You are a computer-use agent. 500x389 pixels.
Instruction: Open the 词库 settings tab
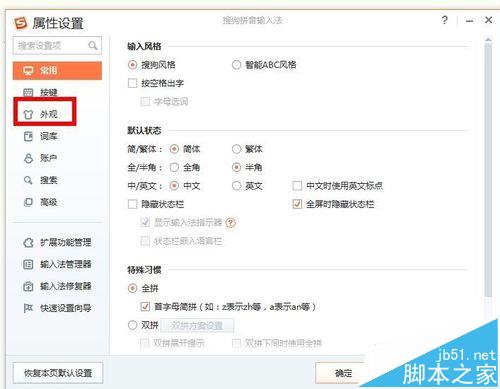coord(57,136)
